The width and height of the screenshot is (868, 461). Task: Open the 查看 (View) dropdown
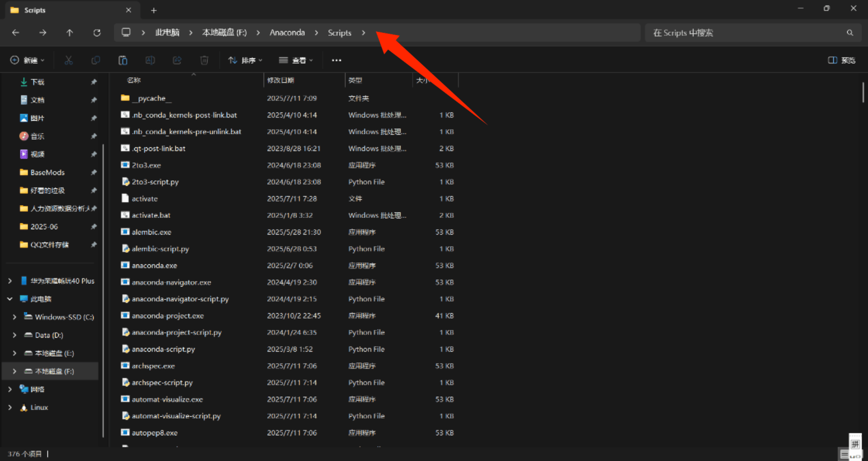pyautogui.click(x=296, y=60)
